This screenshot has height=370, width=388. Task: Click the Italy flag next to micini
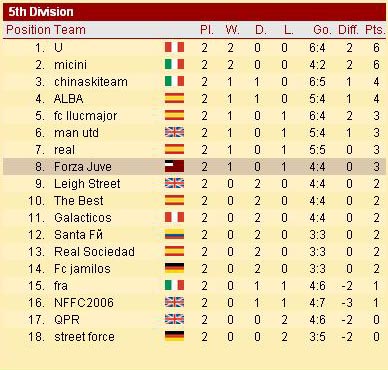coord(174,64)
